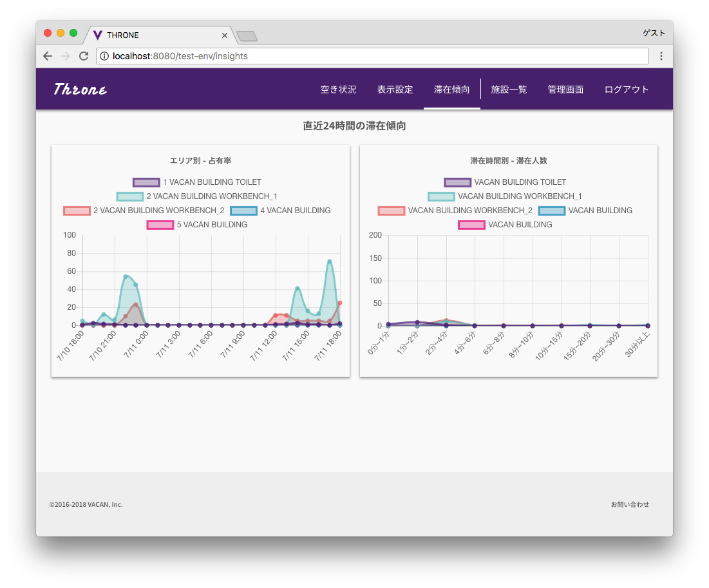Toggle the 4 VACAN BUILDING legend swatch

pyautogui.click(x=243, y=211)
